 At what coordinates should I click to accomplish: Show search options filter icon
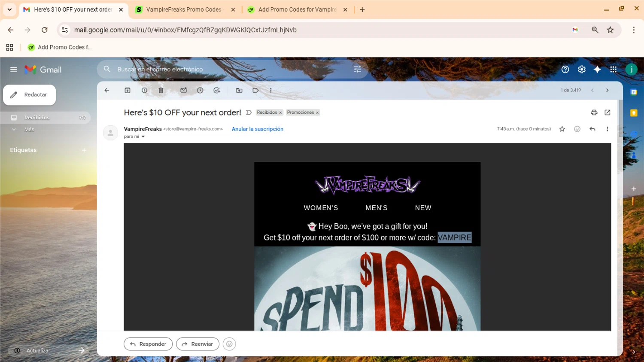(357, 69)
